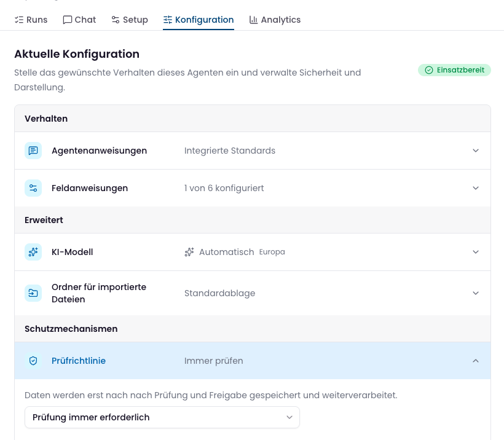Click the Prüfrichtlinie label
504x440 pixels.
79,361
